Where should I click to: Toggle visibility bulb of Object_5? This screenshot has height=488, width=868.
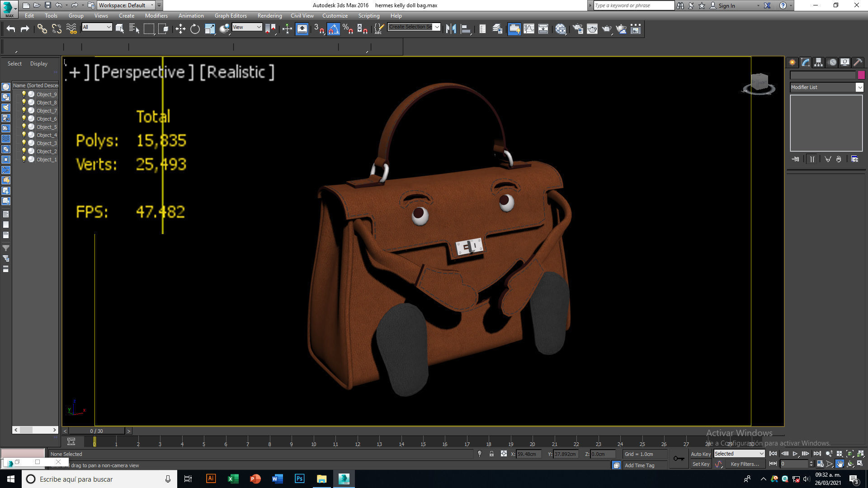(x=24, y=127)
